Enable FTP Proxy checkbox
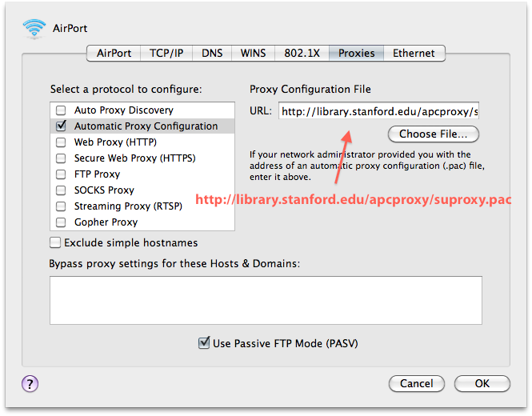 [61, 174]
